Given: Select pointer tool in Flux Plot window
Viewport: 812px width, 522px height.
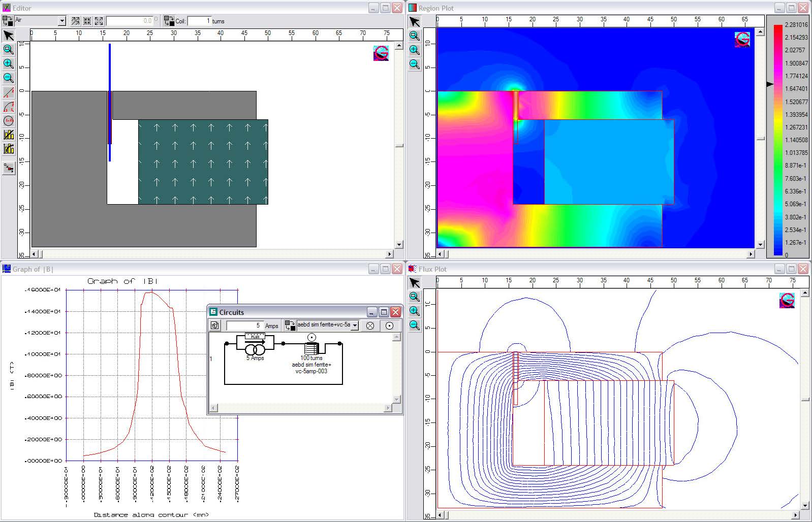Looking at the screenshot, I should pyautogui.click(x=415, y=283).
